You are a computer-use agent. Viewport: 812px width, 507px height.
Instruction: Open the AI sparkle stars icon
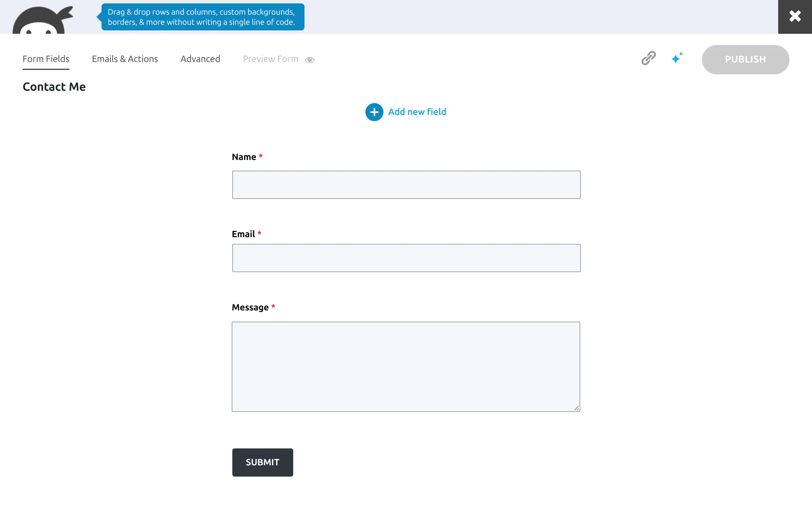(x=676, y=58)
